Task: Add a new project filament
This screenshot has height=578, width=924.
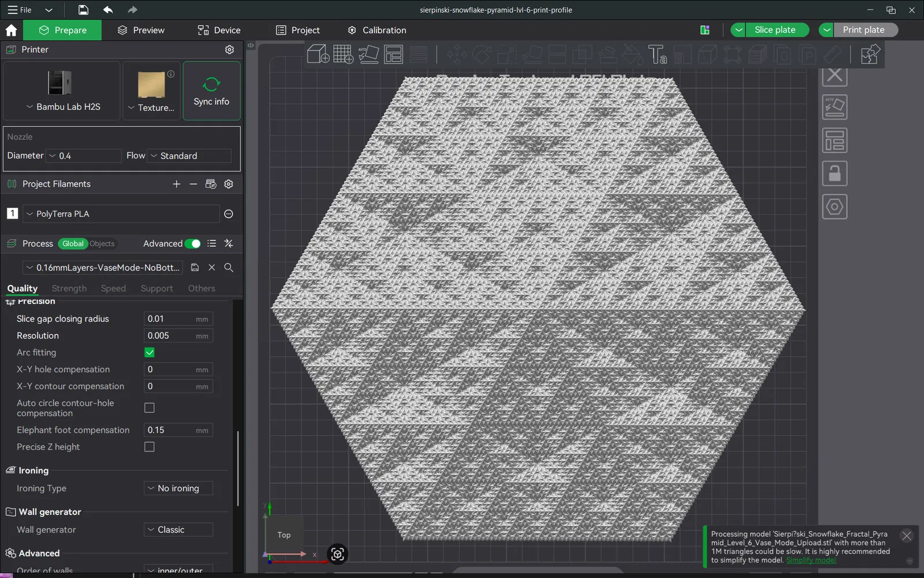Action: click(x=176, y=184)
